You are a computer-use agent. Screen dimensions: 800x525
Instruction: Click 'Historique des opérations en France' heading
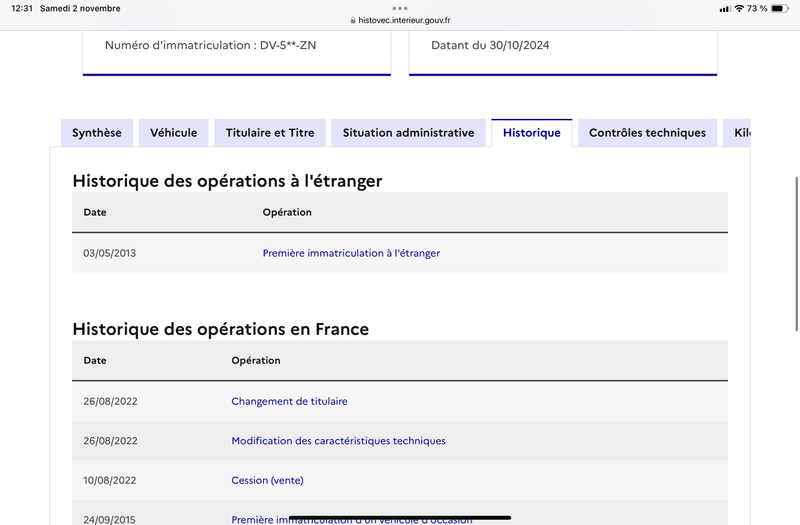(x=220, y=329)
